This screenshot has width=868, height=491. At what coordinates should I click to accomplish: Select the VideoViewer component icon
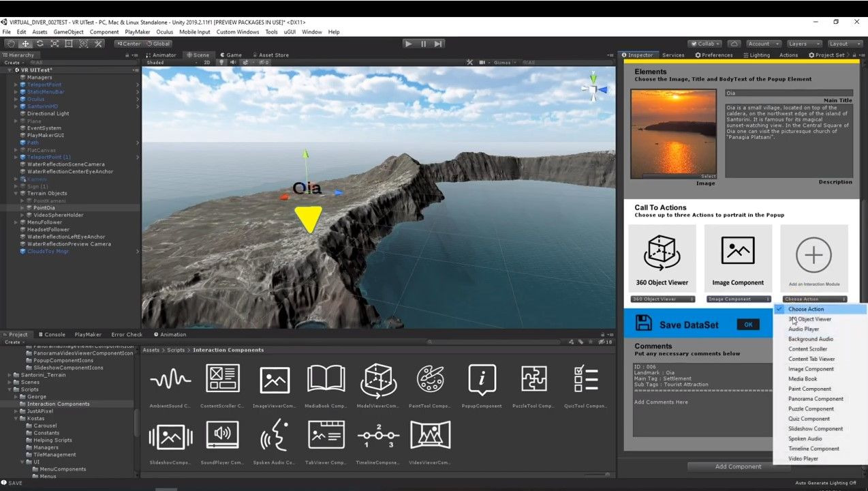(431, 435)
